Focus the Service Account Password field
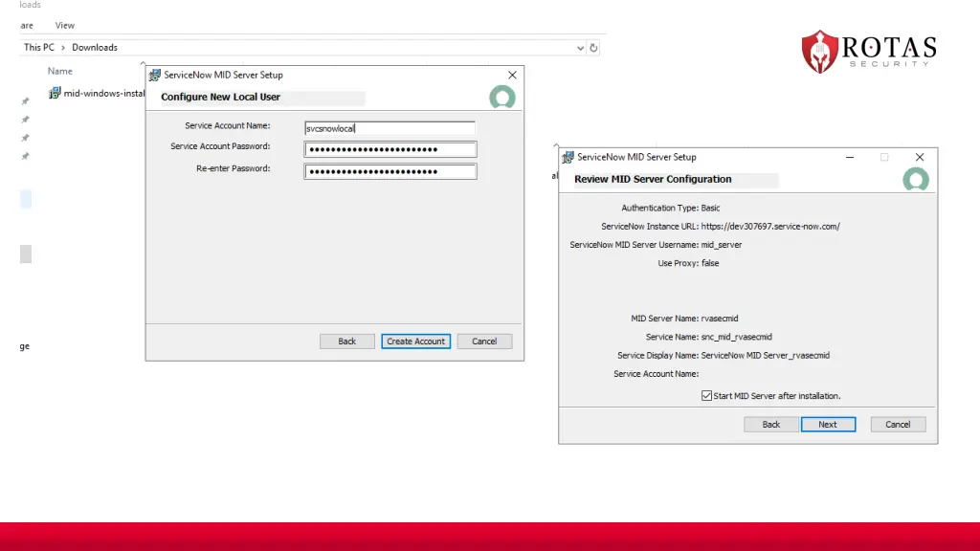Screen dimensions: 980x551 coord(390,149)
